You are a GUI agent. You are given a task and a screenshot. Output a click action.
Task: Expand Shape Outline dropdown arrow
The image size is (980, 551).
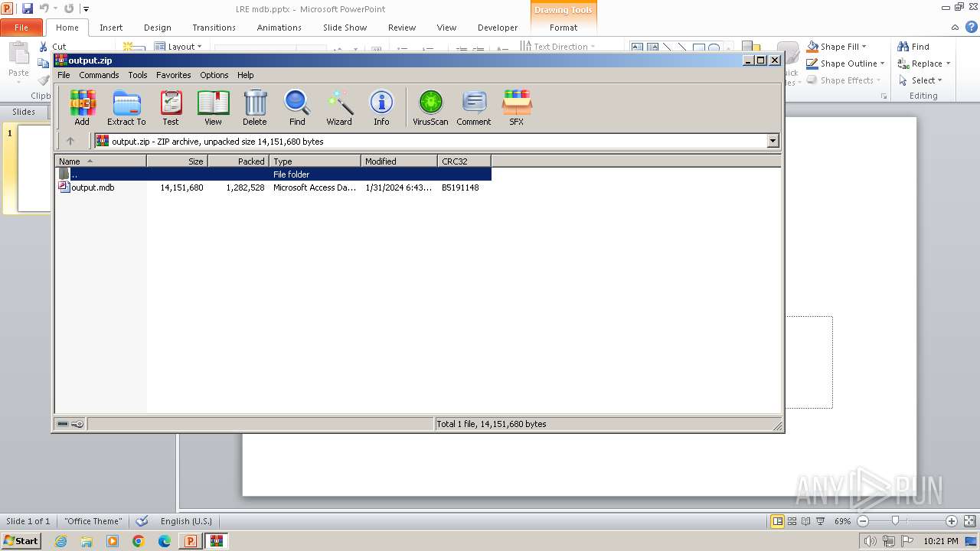(x=882, y=64)
